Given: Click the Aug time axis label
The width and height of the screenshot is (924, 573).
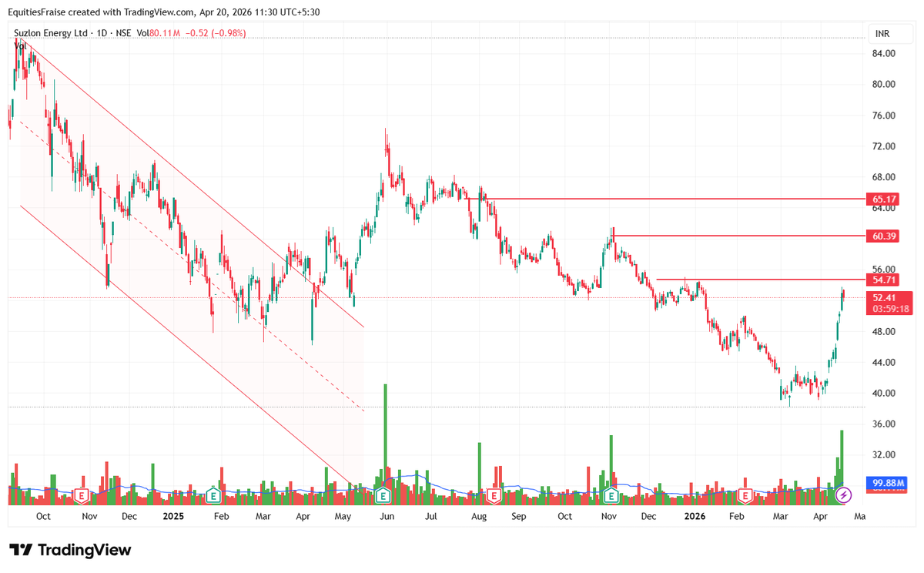Looking at the screenshot, I should [479, 516].
